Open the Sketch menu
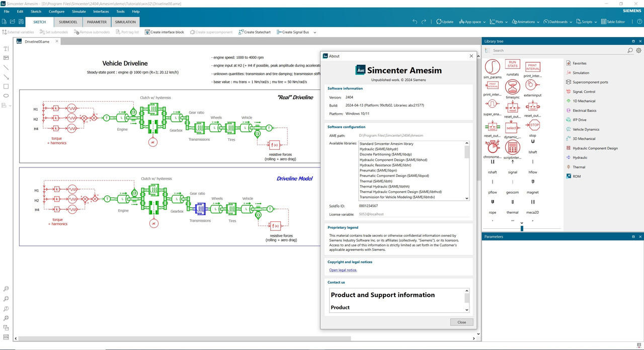 [36, 11]
